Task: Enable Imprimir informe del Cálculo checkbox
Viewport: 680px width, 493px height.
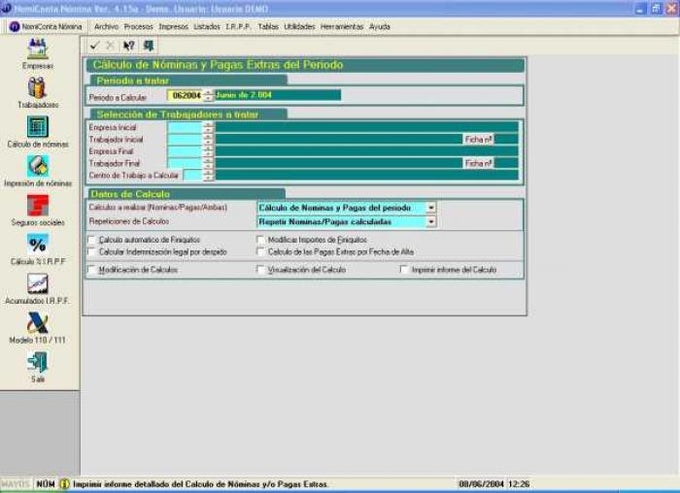Action: pyautogui.click(x=404, y=270)
